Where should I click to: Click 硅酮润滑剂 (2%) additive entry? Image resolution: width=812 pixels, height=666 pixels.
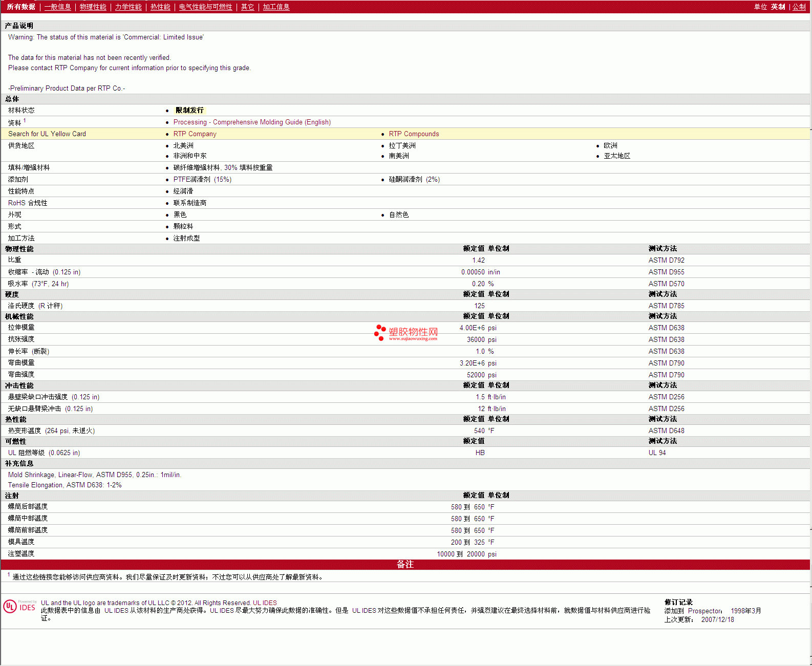click(x=414, y=180)
